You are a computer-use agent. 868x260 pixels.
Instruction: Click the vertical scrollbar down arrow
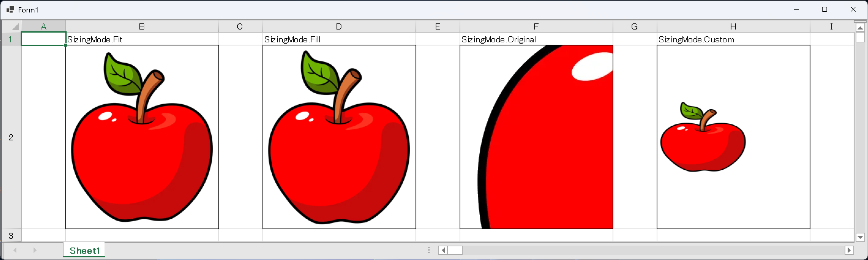pyautogui.click(x=860, y=237)
